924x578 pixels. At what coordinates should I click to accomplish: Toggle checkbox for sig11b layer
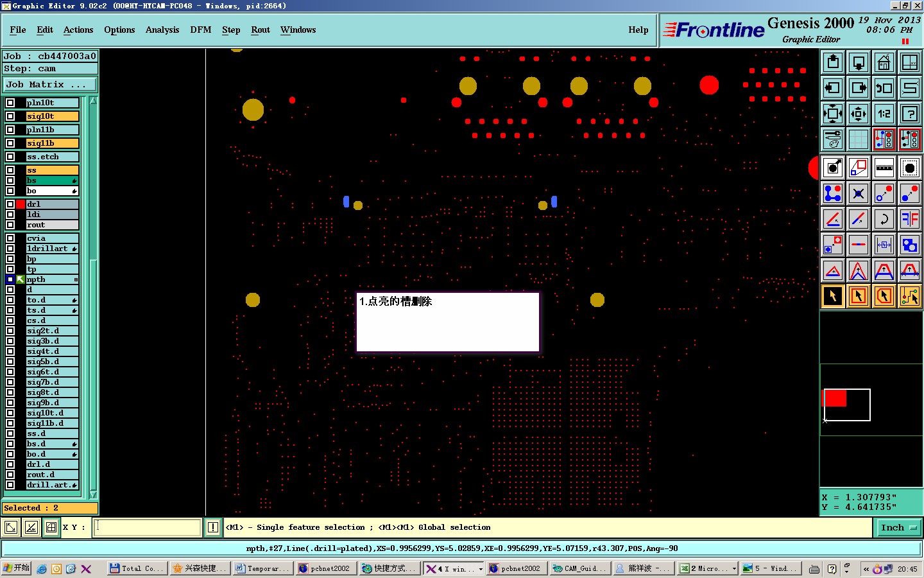point(10,143)
